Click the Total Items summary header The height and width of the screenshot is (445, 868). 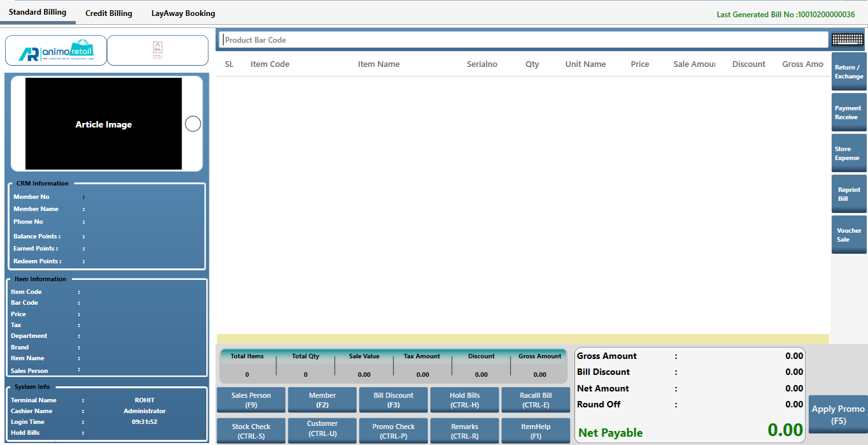(247, 356)
